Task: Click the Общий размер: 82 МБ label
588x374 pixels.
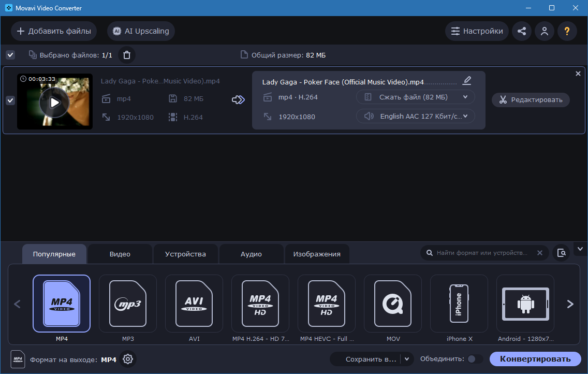Action: 288,55
